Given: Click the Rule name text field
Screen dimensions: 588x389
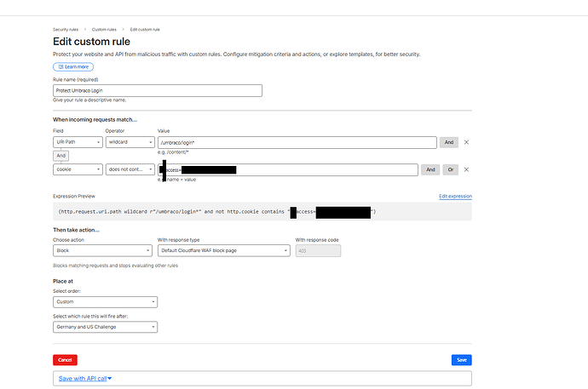Looking at the screenshot, I should coord(157,90).
